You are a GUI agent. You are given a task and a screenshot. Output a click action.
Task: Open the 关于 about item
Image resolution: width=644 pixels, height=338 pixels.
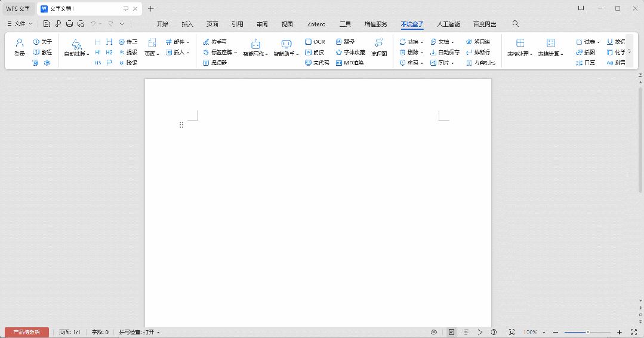point(42,42)
